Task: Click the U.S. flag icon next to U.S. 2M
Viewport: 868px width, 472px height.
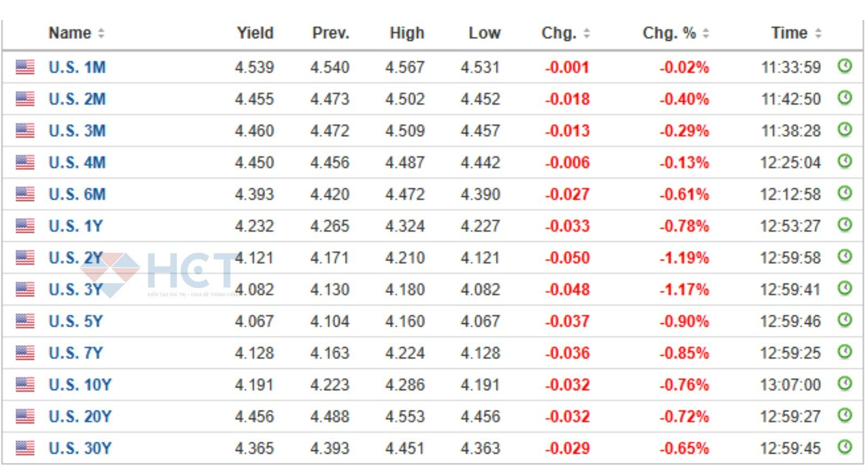Action: [25, 99]
